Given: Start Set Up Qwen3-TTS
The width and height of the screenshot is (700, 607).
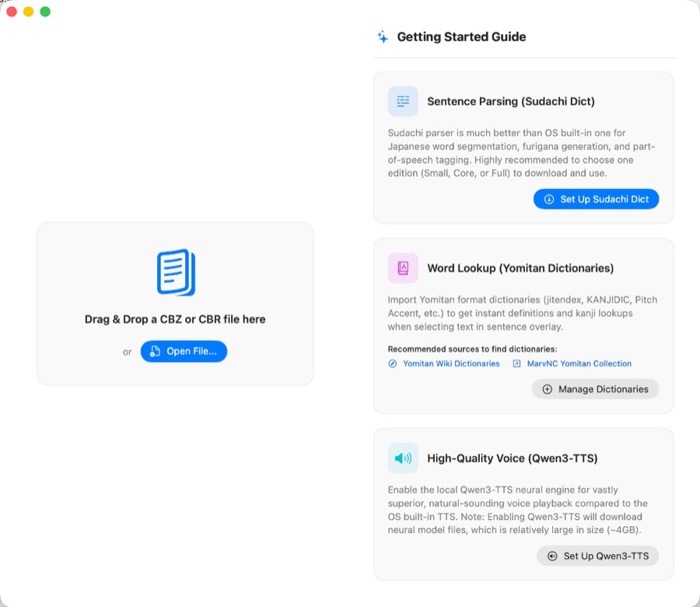Looking at the screenshot, I should click(598, 556).
